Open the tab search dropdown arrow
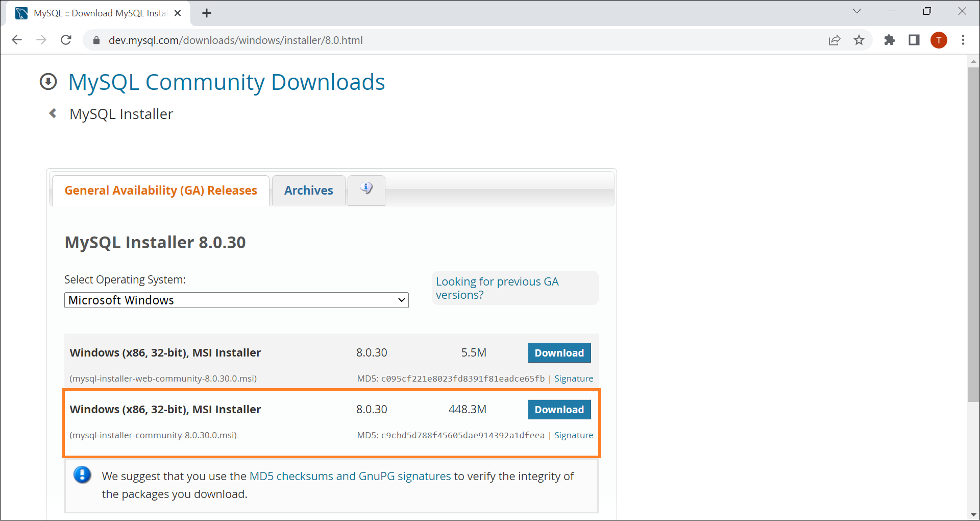 [857, 11]
